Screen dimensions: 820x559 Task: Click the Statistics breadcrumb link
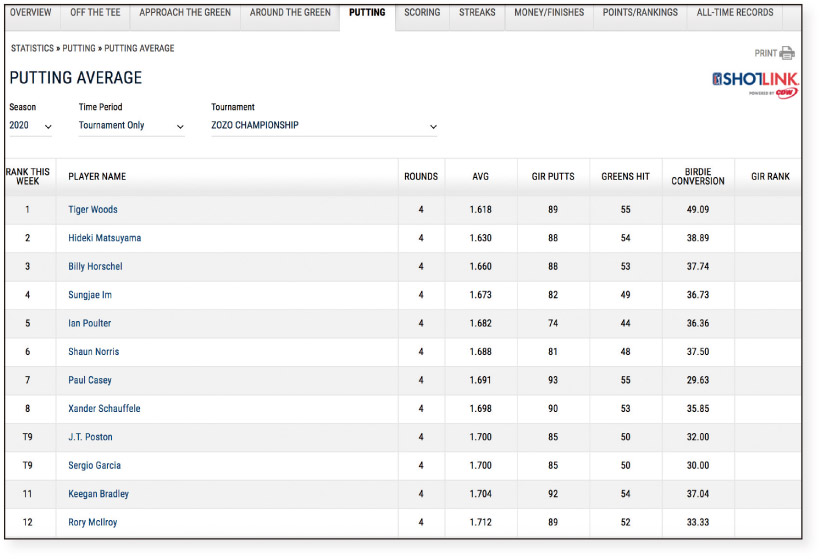tap(32, 48)
